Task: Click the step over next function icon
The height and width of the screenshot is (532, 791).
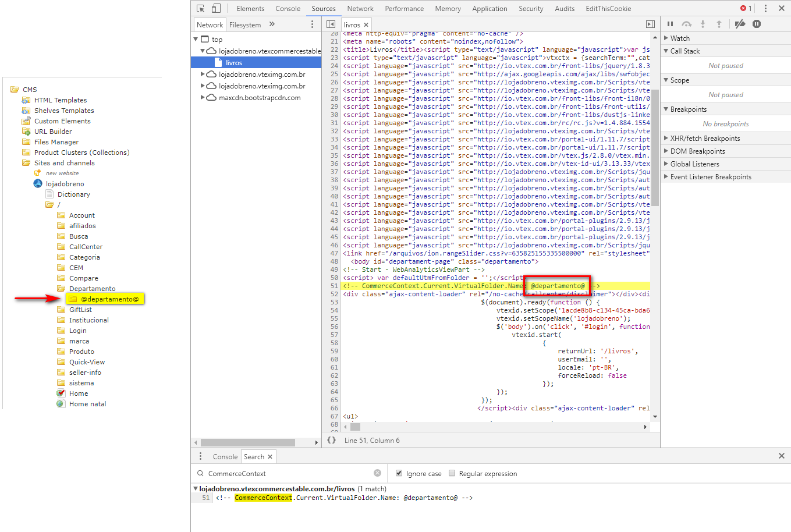Action: [x=687, y=24]
